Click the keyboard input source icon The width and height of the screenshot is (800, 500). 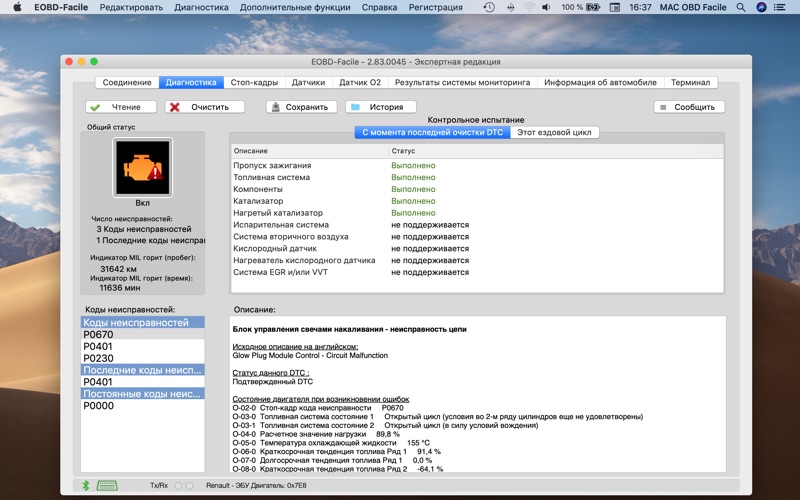(x=615, y=7)
